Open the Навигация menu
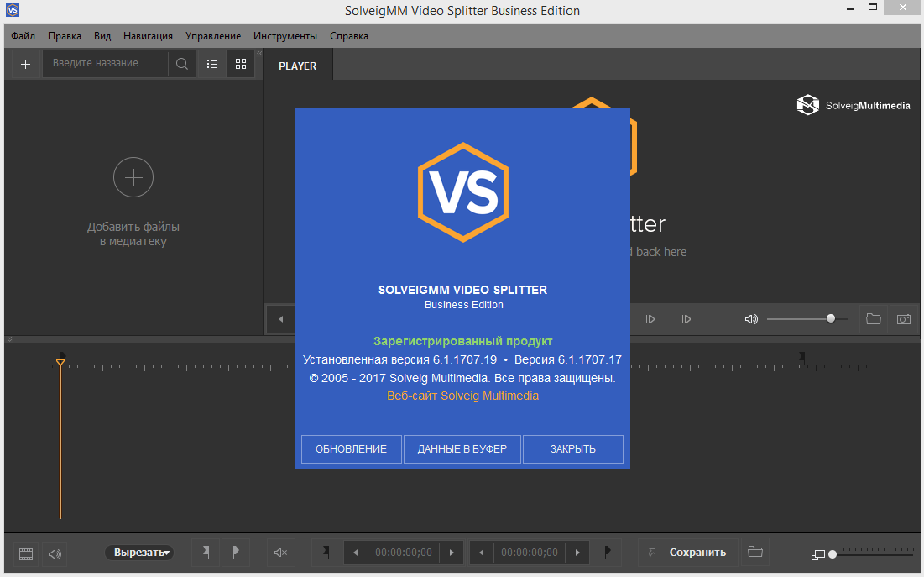The width and height of the screenshot is (924, 577). click(x=148, y=36)
